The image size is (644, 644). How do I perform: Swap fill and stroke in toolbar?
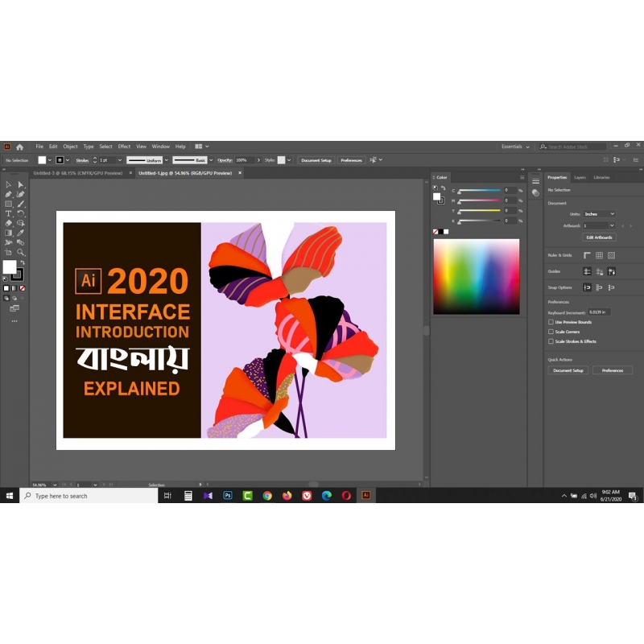point(23,262)
